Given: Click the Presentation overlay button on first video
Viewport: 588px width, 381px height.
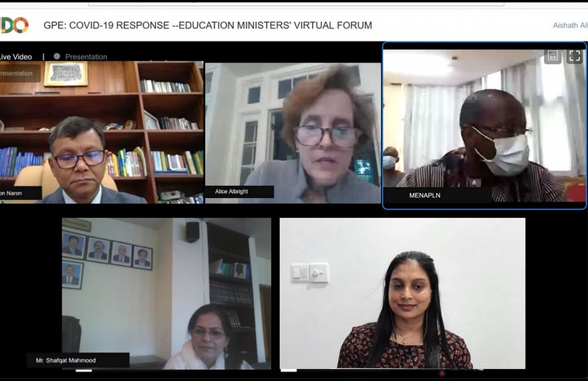Looking at the screenshot, I should [19, 73].
